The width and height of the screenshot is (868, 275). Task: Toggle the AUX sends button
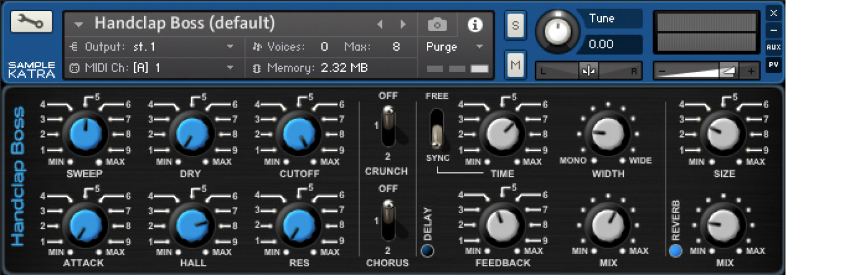tap(774, 47)
